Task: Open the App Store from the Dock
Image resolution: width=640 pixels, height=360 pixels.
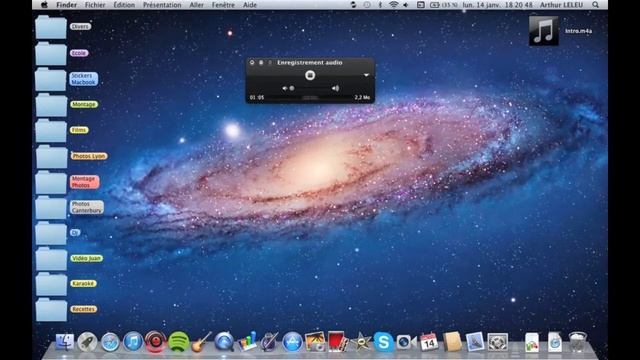Action: click(x=292, y=342)
